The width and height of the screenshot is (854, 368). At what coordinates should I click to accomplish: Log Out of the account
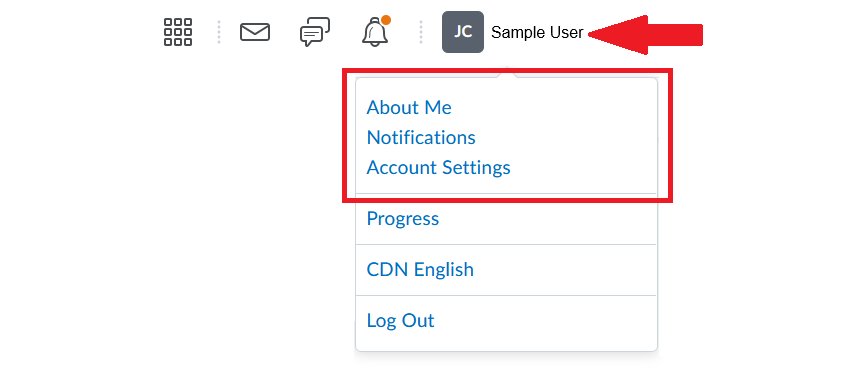(x=400, y=320)
